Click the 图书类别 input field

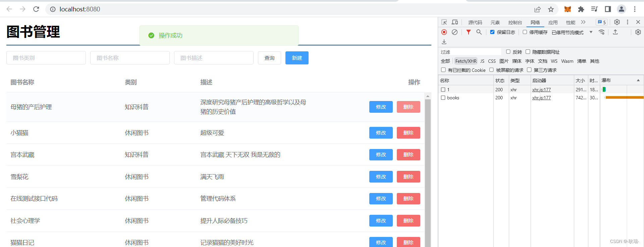click(46, 58)
